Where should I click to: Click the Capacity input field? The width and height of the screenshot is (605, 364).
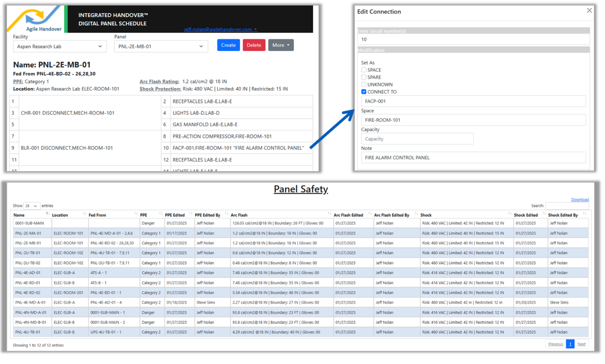tap(417, 139)
